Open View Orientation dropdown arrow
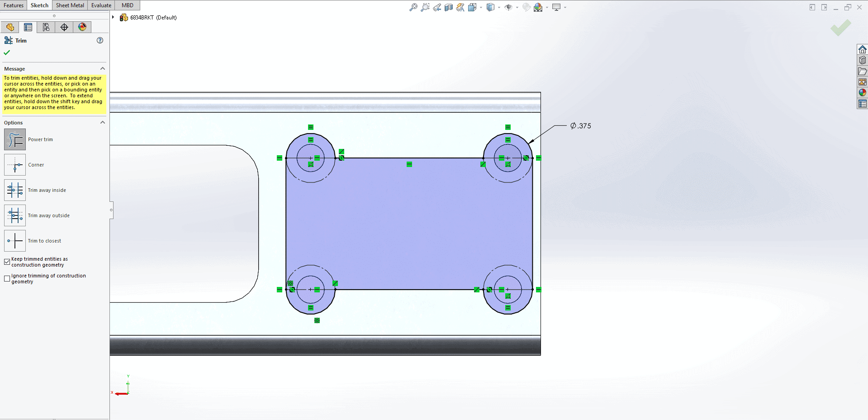868x420 pixels. click(481, 7)
